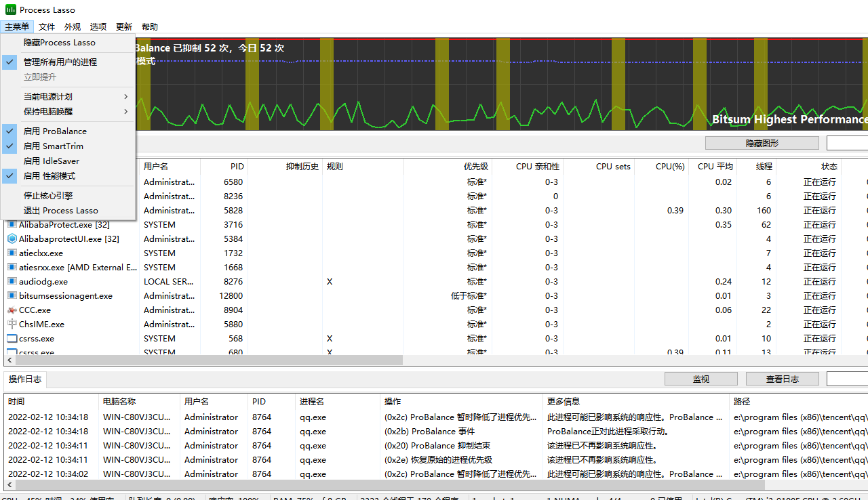Sort log by 电脑名称 column header
This screenshot has width=868, height=500.
point(139,401)
